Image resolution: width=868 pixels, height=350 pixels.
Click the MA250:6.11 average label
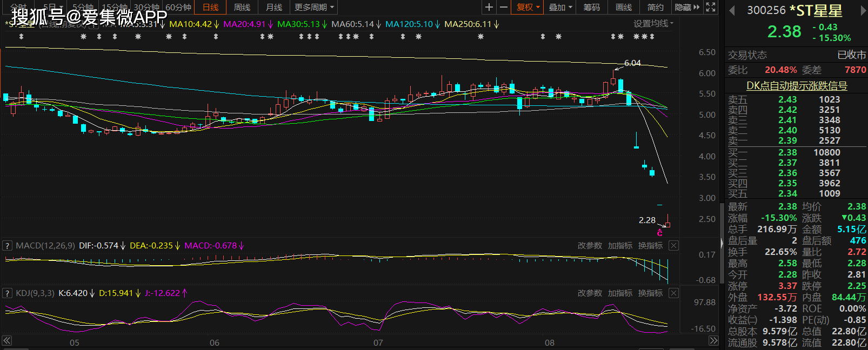point(471,24)
